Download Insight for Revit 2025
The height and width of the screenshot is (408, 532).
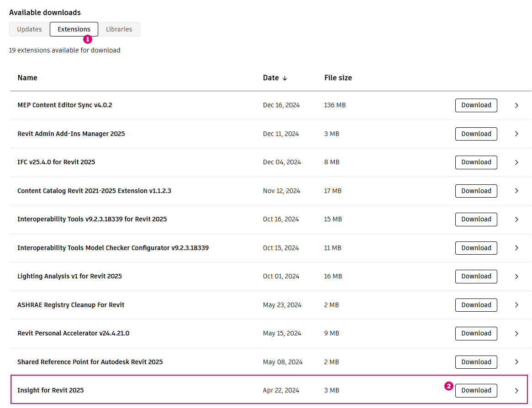476,390
